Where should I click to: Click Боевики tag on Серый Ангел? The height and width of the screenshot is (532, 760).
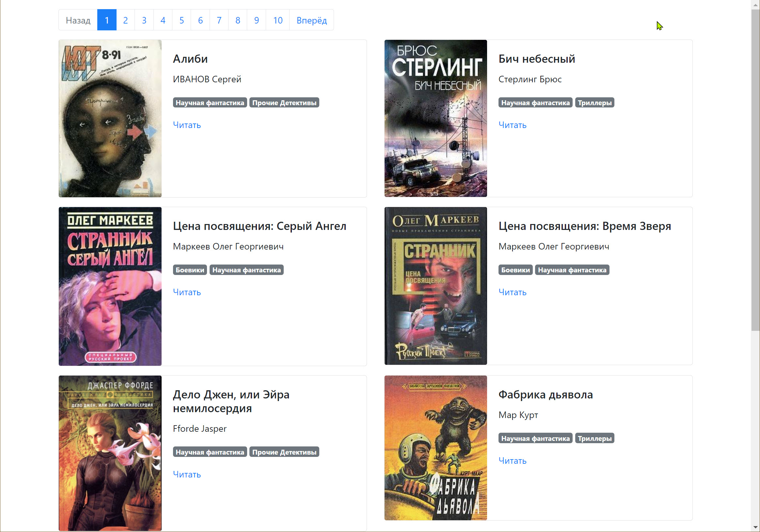click(x=190, y=270)
